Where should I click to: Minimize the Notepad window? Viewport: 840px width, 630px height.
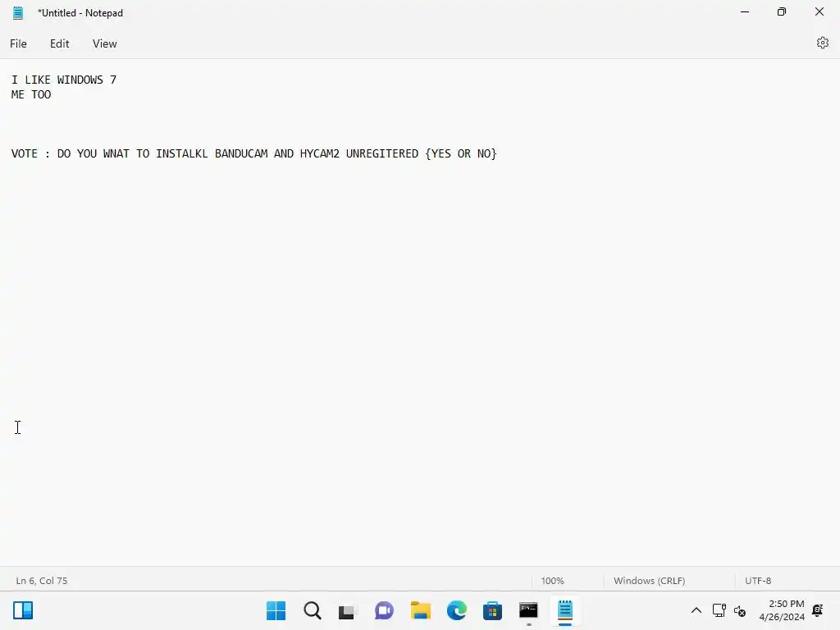click(x=745, y=11)
